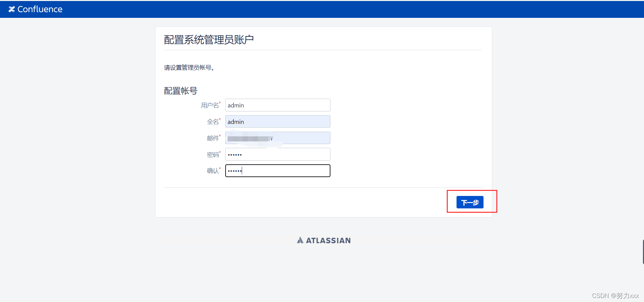This screenshot has height=302, width=644.
Task: Click the Atlassian logo in footer
Action: click(x=300, y=240)
